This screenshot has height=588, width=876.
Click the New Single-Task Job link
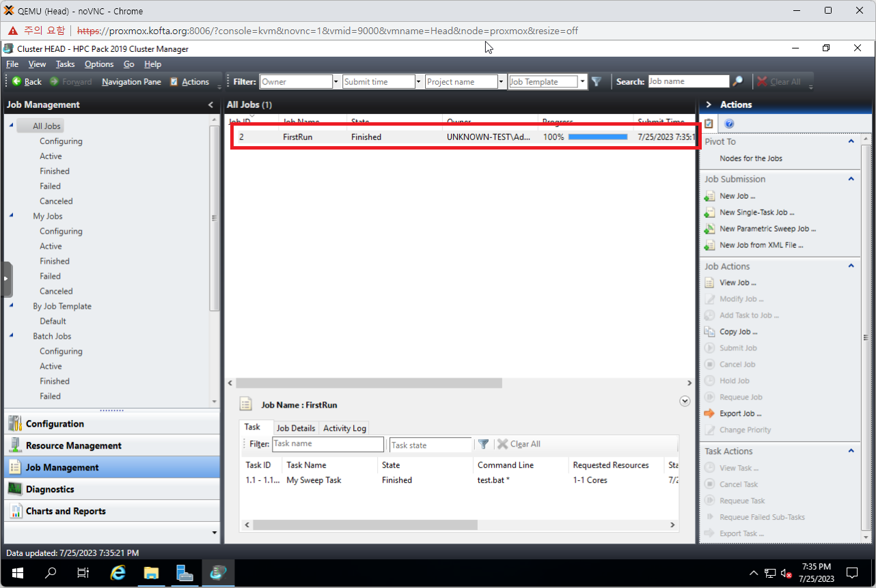tap(756, 212)
